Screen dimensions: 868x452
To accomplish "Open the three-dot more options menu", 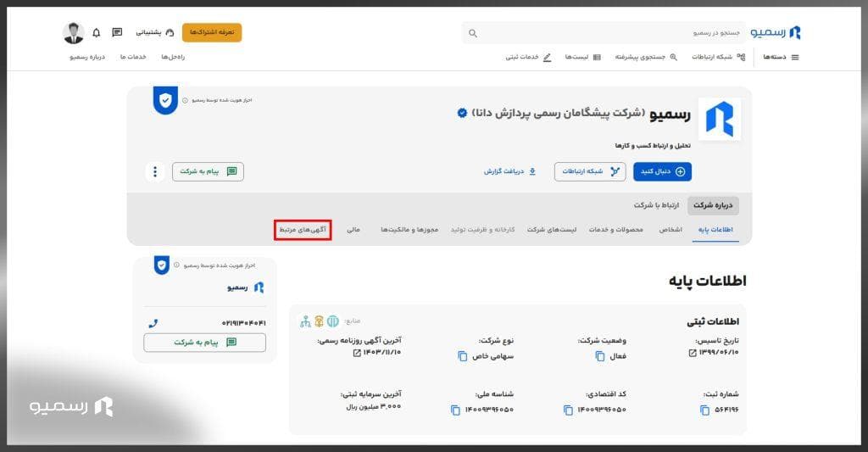I will click(155, 171).
